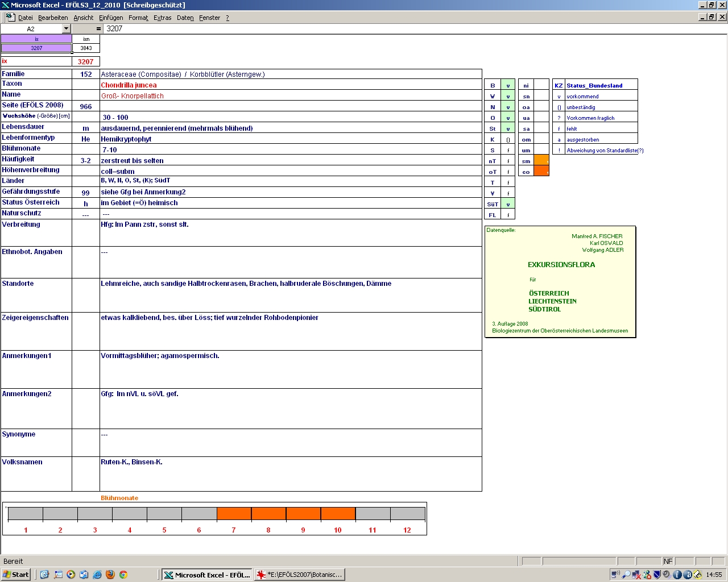Click the speaker volume tray icon
Image resolution: width=728 pixels, height=582 pixels.
click(x=667, y=575)
